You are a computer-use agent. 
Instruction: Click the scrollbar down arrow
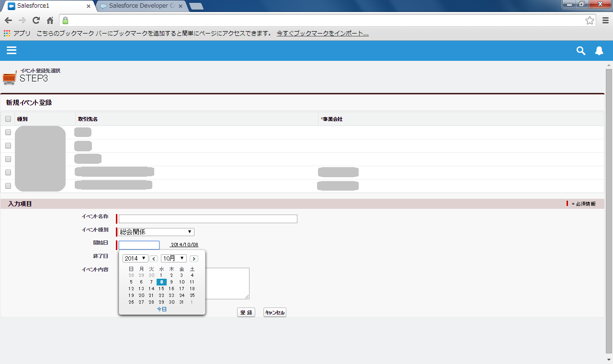[x=609, y=360]
